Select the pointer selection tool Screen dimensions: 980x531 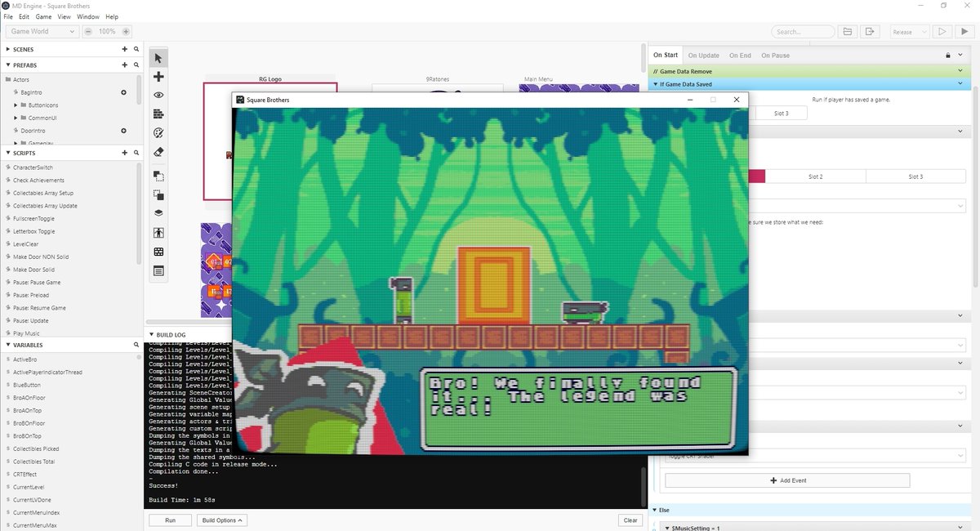(x=158, y=58)
